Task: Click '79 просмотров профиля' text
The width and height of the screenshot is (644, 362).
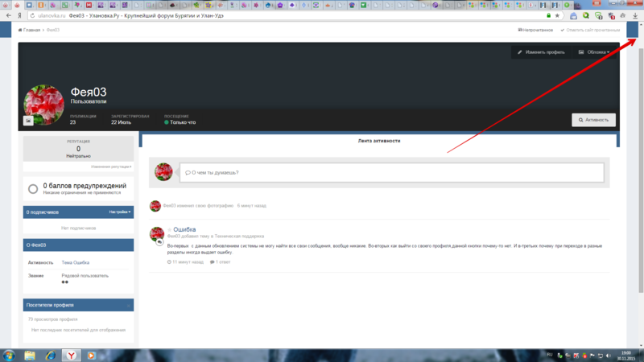Action: click(52, 319)
